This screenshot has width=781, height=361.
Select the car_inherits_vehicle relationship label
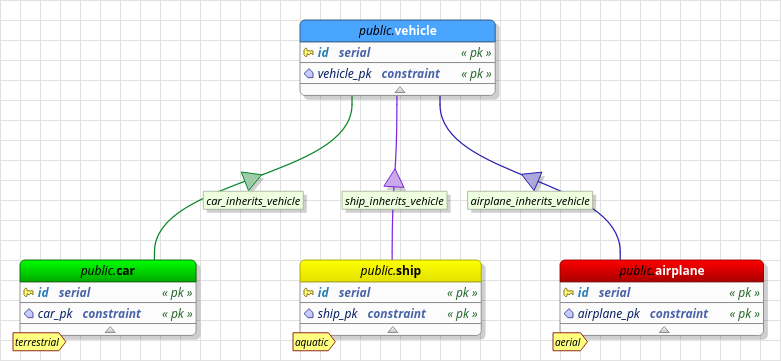(253, 201)
